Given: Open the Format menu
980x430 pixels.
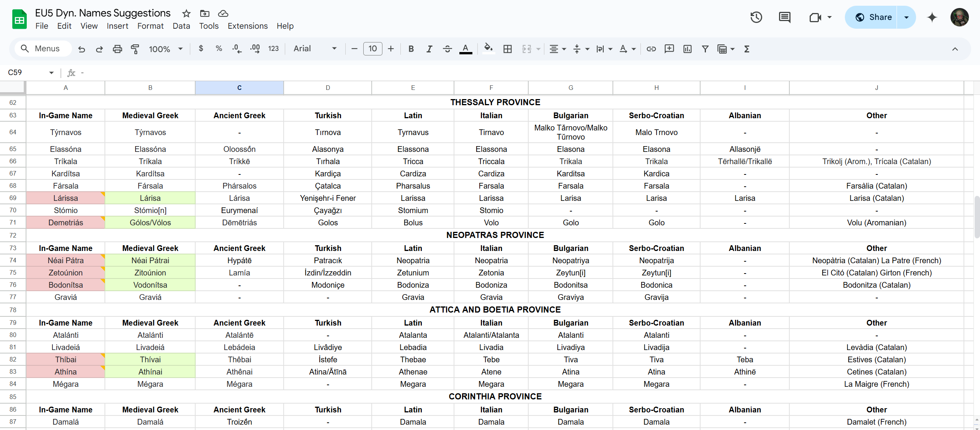Looking at the screenshot, I should click(x=150, y=26).
